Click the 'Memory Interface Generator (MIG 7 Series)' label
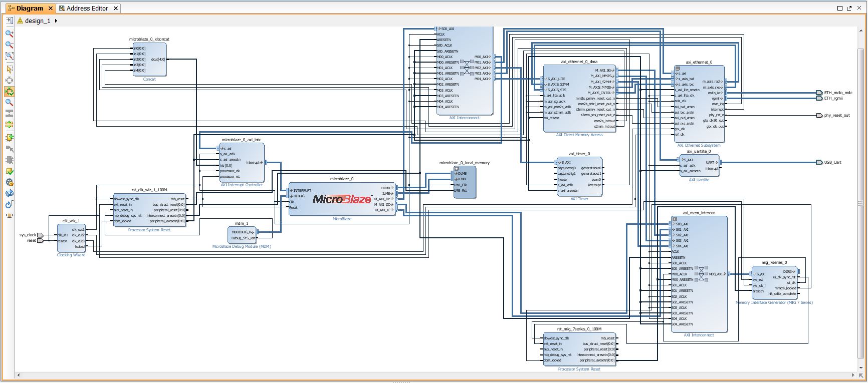 pyautogui.click(x=774, y=303)
